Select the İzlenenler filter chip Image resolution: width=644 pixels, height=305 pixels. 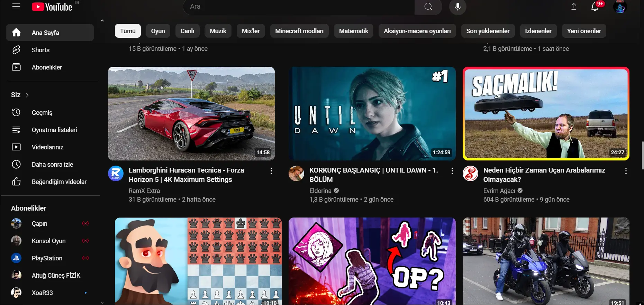coord(538,31)
